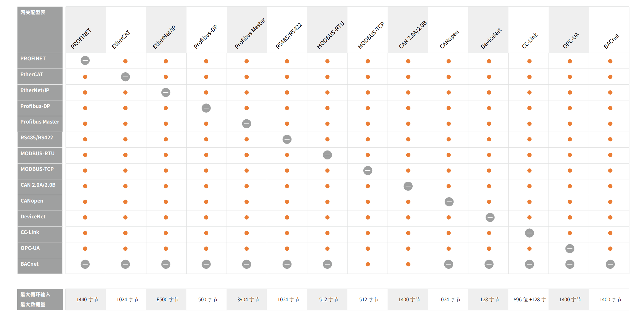The image size is (644, 318).
Task: Click the gray dash icon in CC-Link row
Action: (529, 233)
